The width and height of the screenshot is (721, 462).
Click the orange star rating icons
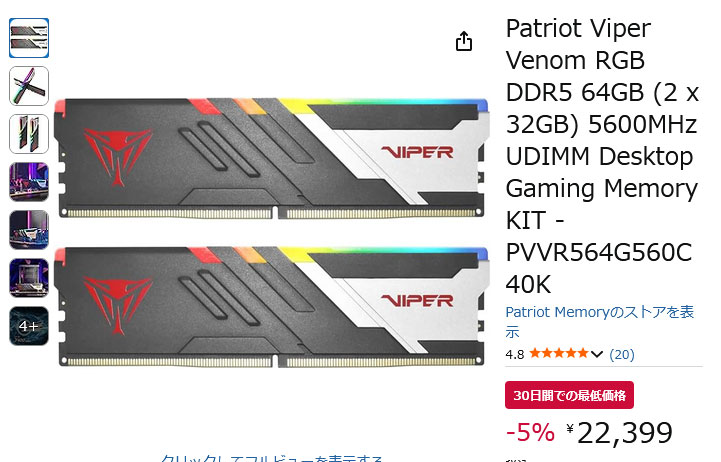[x=559, y=354]
